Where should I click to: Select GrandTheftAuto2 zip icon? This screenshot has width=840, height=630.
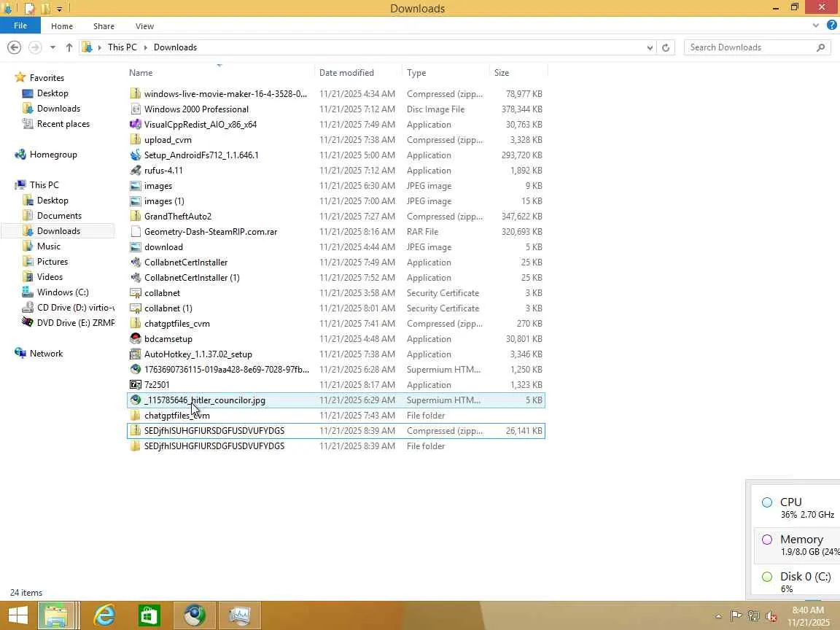136,217
